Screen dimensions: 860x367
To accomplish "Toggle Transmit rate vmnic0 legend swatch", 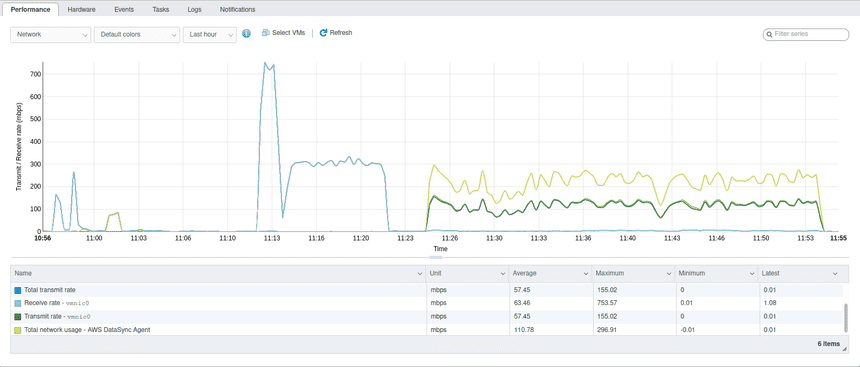I will tap(18, 317).
